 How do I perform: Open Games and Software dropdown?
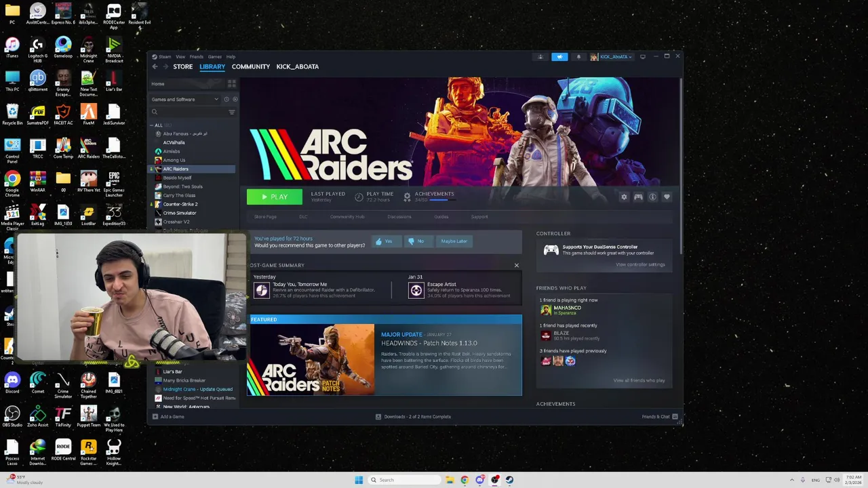184,99
